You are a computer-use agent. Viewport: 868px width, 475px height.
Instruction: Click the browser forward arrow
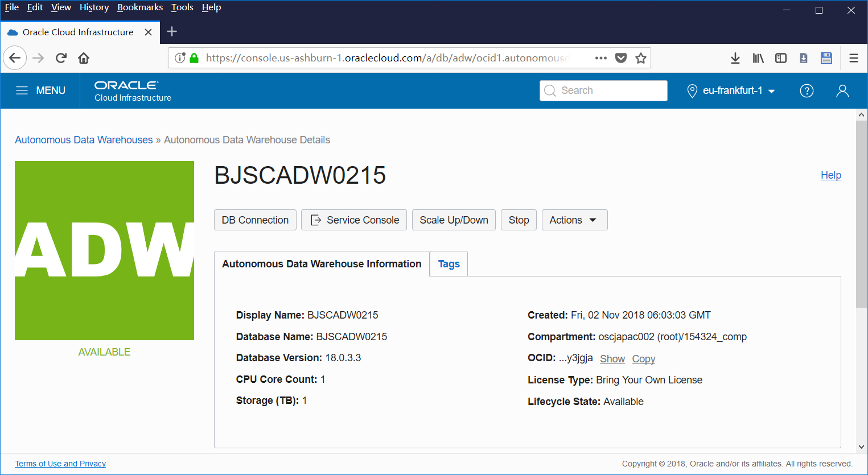(38, 58)
